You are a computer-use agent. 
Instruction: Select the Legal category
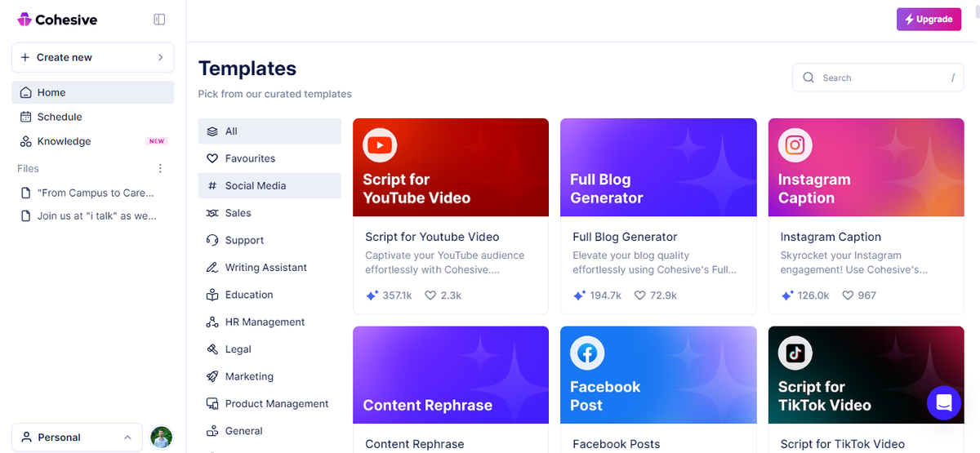click(x=269, y=349)
